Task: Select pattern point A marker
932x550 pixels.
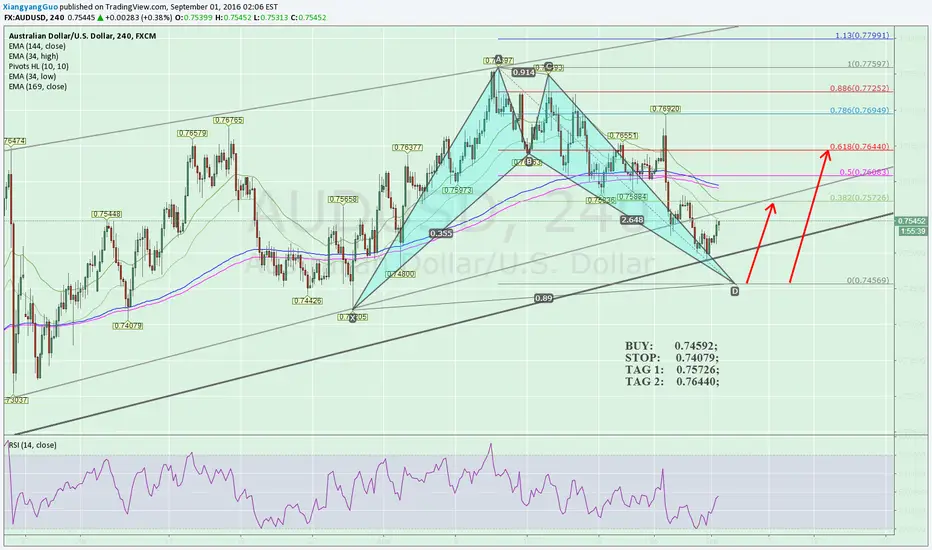Action: (x=498, y=59)
